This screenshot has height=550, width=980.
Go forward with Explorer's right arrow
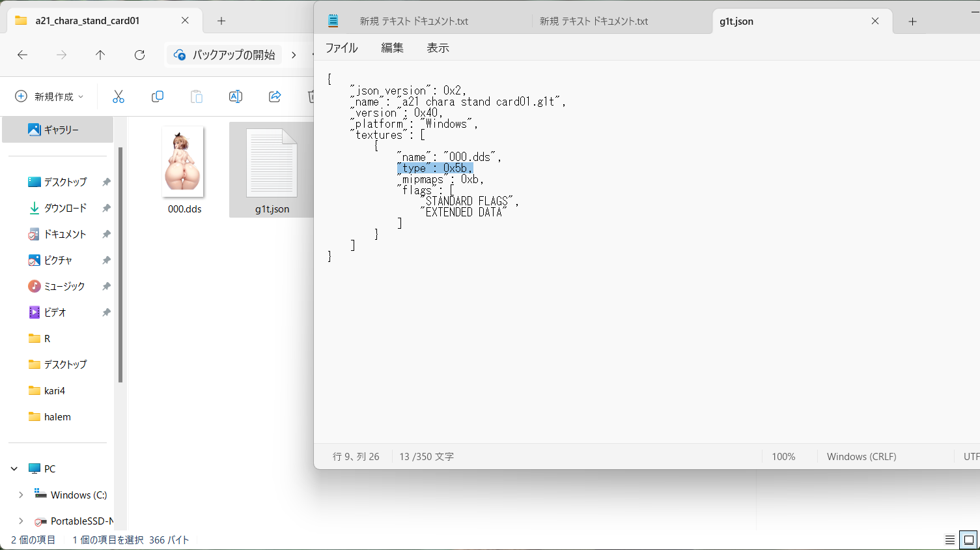pyautogui.click(x=61, y=55)
